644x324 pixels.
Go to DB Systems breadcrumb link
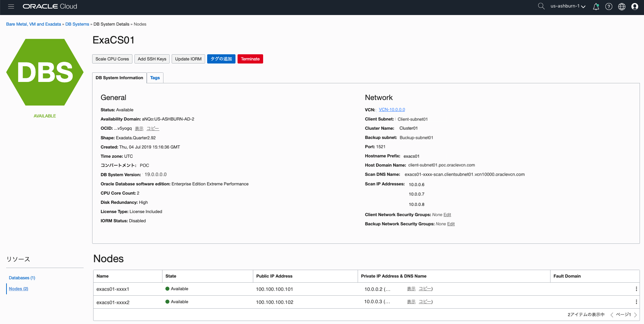[77, 24]
